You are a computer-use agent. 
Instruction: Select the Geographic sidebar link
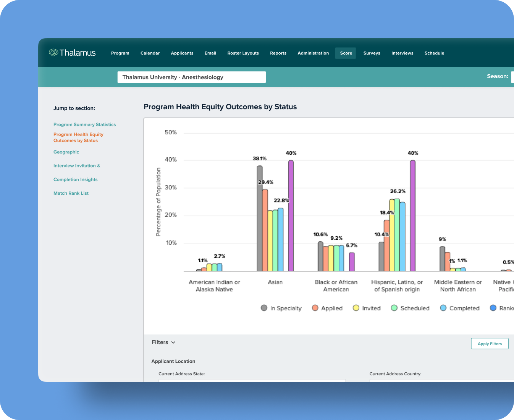click(66, 152)
